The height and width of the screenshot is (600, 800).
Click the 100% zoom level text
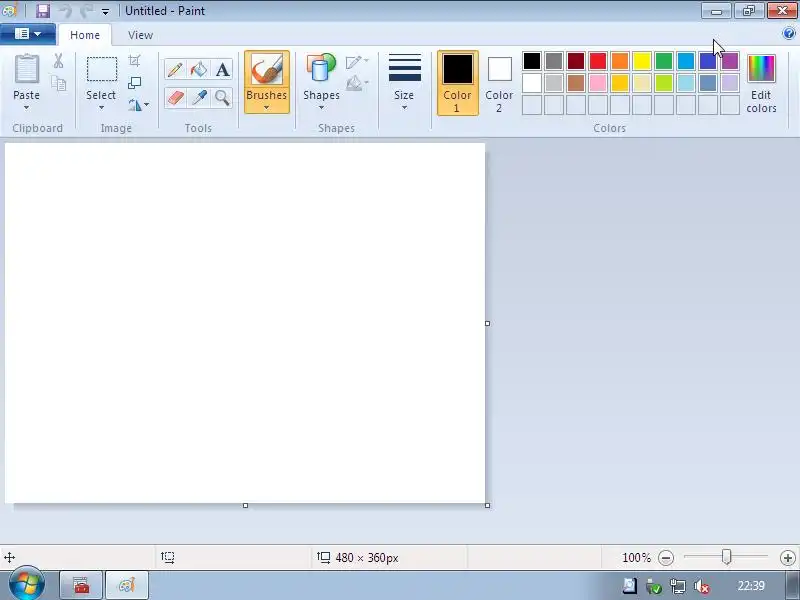636,558
